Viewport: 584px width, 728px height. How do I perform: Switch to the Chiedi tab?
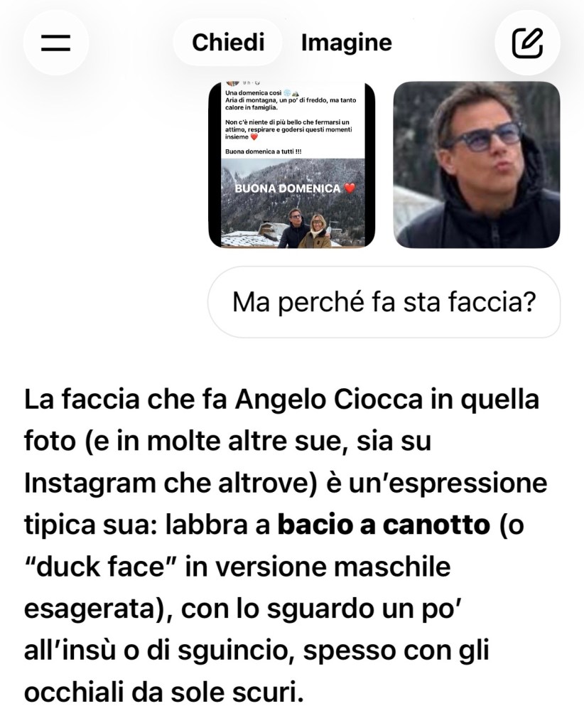tap(228, 42)
